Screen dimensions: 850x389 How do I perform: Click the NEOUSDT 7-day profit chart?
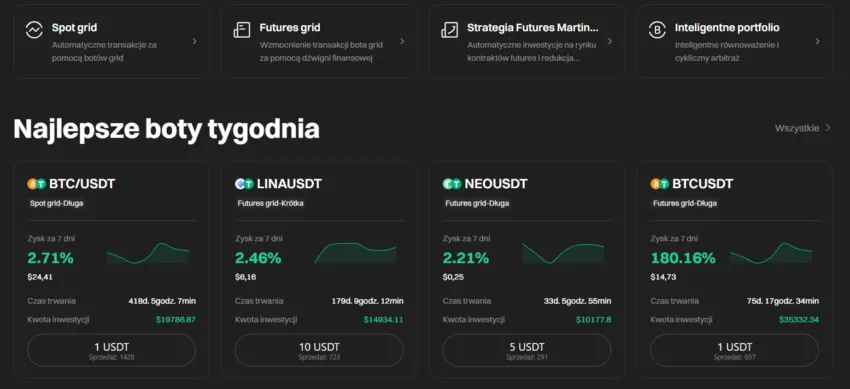pyautogui.click(x=563, y=253)
